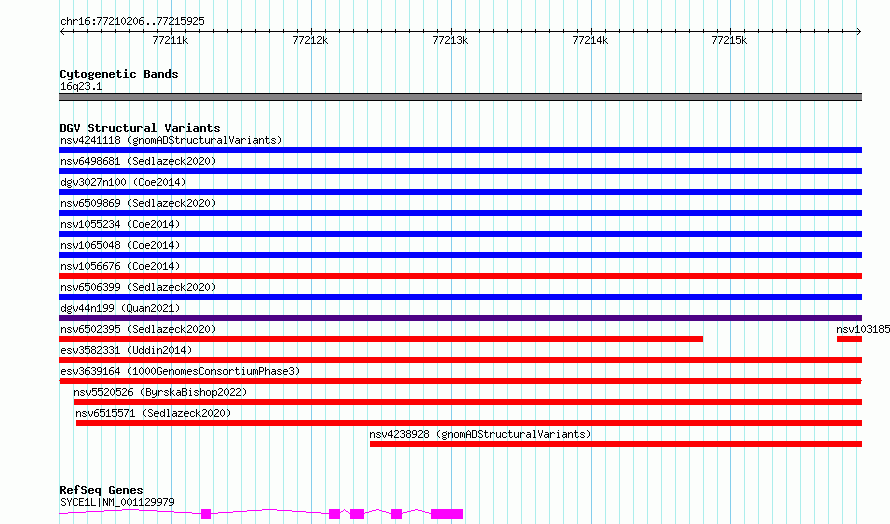Click the 77213k ruler tick label
Image resolution: width=890 pixels, height=524 pixels.
click(x=450, y=40)
